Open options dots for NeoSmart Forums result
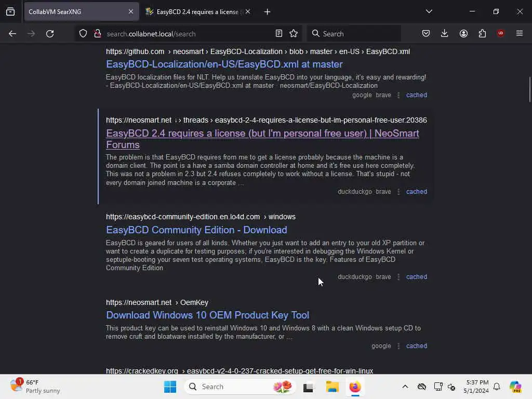 pyautogui.click(x=398, y=192)
